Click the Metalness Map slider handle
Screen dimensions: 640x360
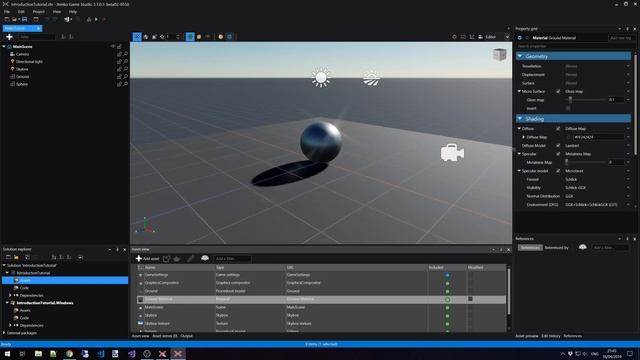coord(567,162)
